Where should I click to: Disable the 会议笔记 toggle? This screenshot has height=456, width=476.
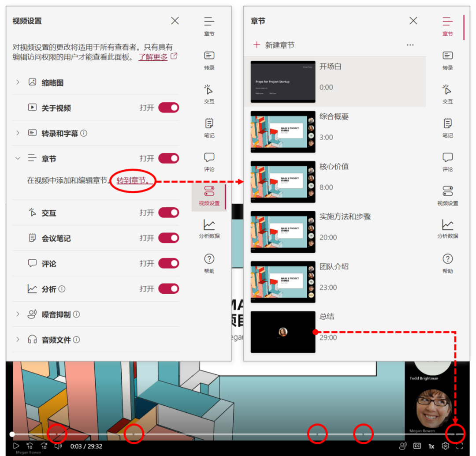coord(168,238)
